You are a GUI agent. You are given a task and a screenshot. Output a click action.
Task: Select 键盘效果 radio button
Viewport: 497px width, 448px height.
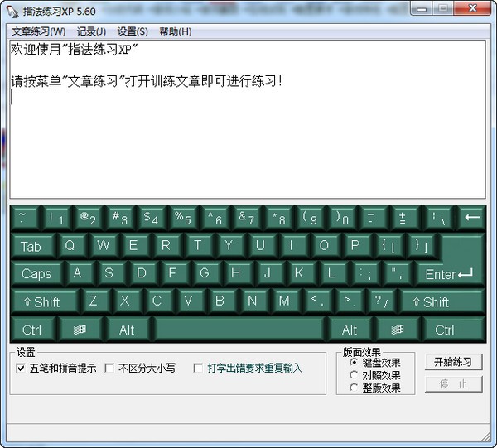pos(354,362)
